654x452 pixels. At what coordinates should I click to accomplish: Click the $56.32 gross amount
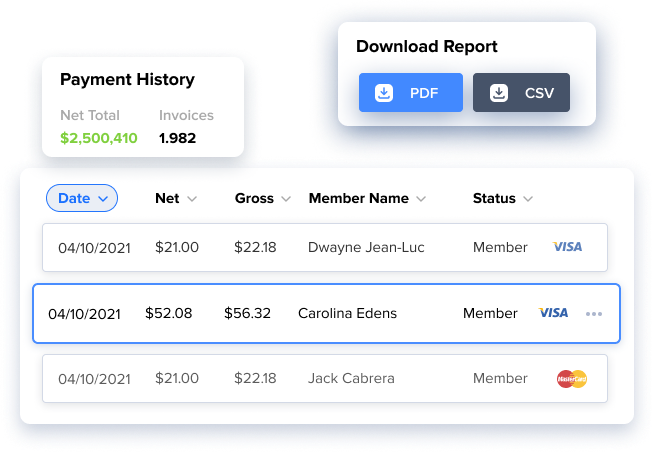(247, 314)
